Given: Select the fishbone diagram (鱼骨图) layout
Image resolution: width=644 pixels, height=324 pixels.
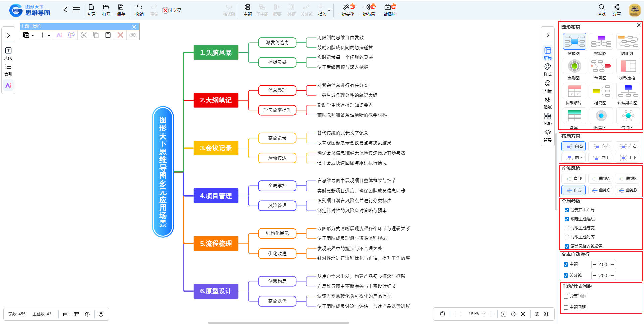Looking at the screenshot, I should [x=601, y=66].
